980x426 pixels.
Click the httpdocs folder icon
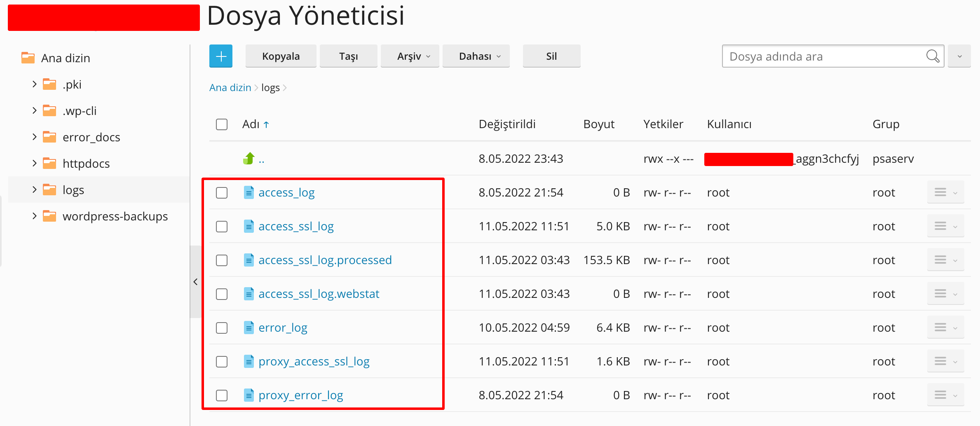tap(49, 163)
